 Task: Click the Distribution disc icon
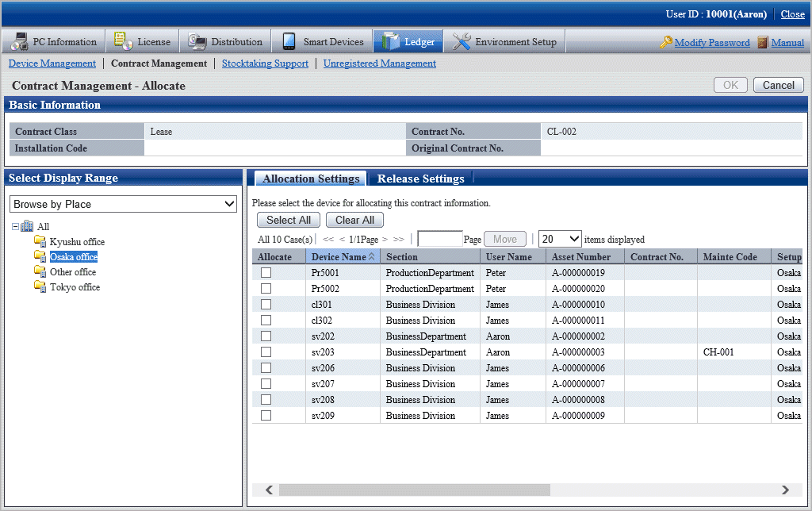pos(197,42)
